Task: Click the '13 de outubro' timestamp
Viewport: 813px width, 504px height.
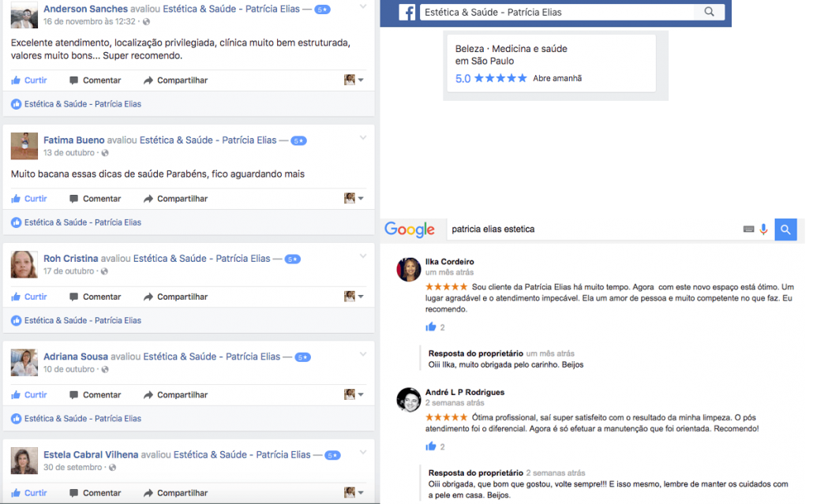Action: (x=69, y=153)
